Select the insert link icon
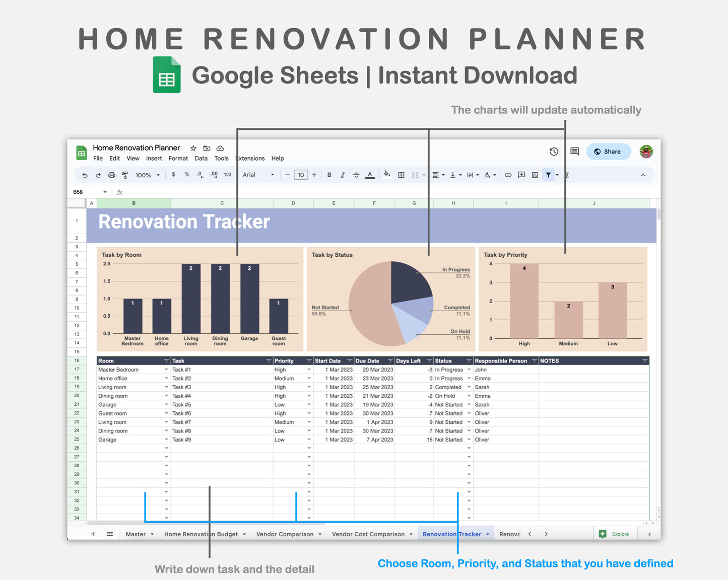 [x=508, y=175]
